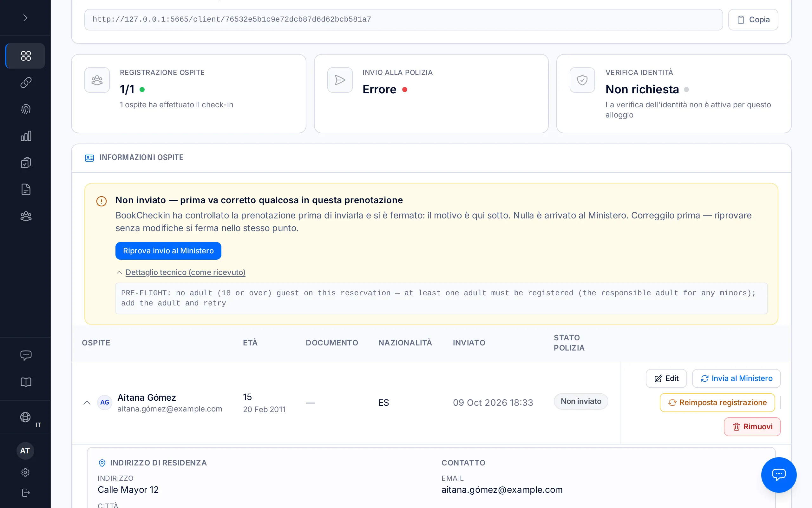
Task: Click Invia al Ministero button
Action: 736,379
